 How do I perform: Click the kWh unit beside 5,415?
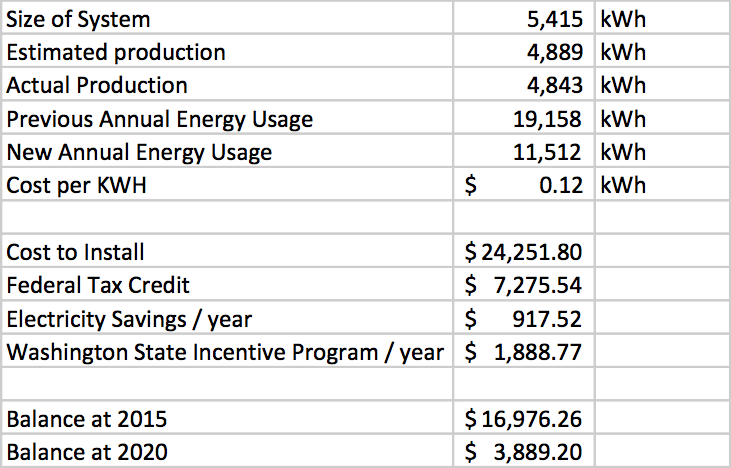tap(662, 19)
